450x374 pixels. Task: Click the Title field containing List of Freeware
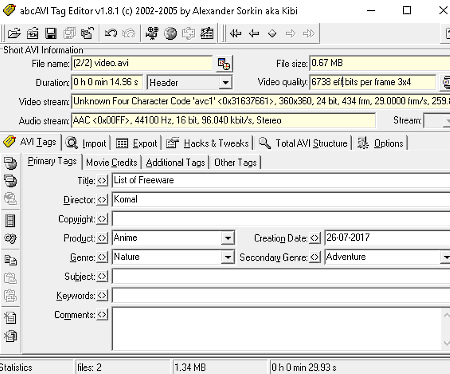281,180
